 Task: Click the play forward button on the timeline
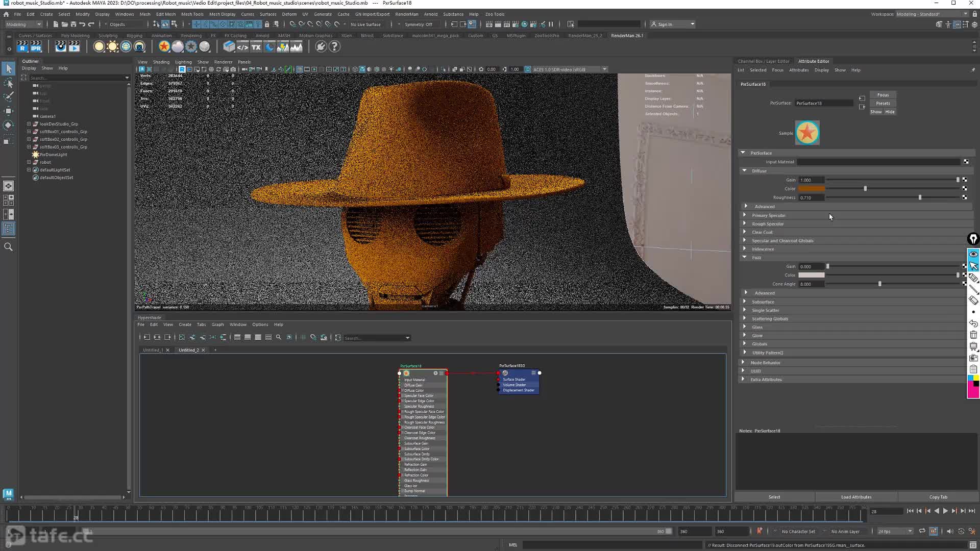tap(945, 511)
